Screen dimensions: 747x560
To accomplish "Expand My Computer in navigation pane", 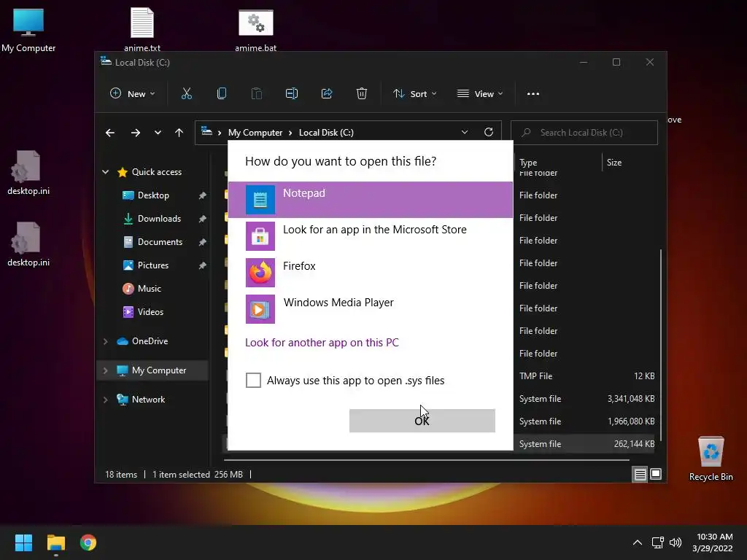I will [x=105, y=370].
